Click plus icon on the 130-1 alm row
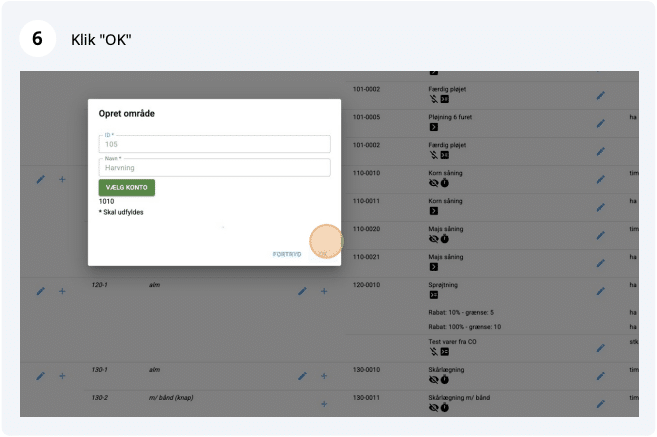The image size is (657, 437). (324, 376)
